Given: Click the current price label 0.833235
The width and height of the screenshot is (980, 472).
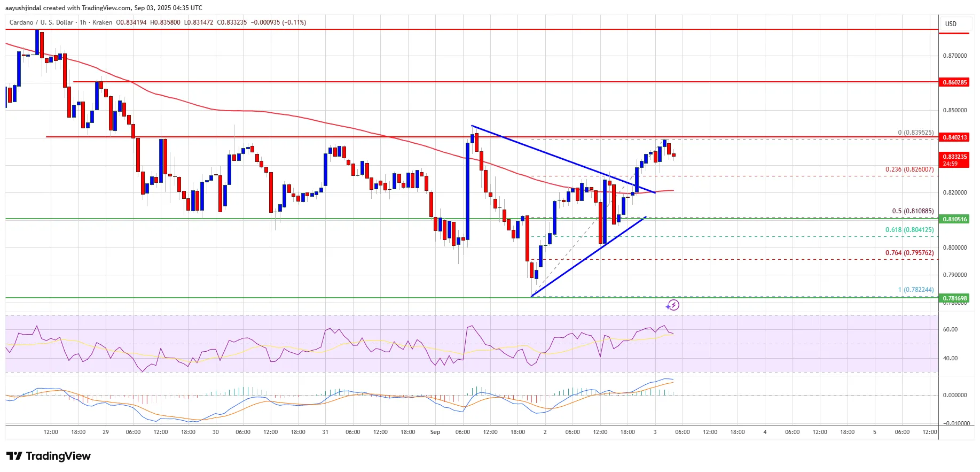Looking at the screenshot, I should pos(954,157).
